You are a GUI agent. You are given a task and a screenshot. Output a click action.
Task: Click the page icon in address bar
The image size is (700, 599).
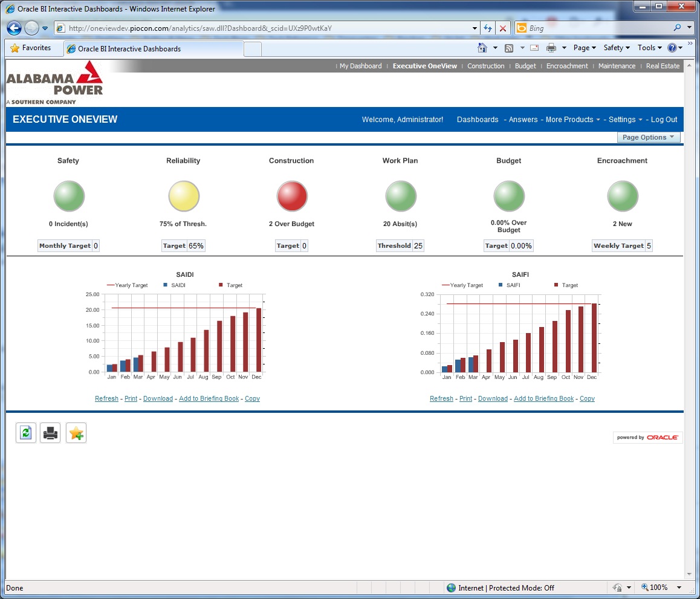[60, 28]
